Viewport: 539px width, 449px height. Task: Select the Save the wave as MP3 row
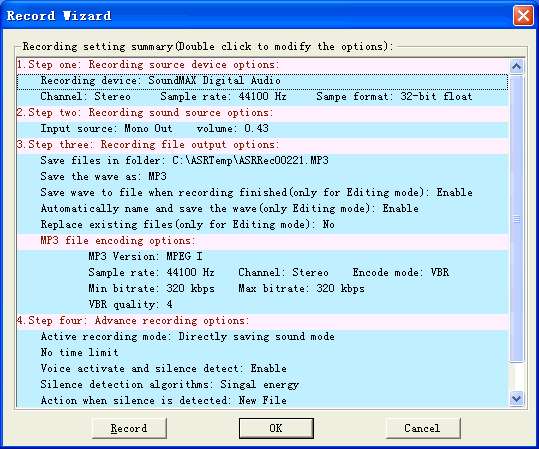262,177
